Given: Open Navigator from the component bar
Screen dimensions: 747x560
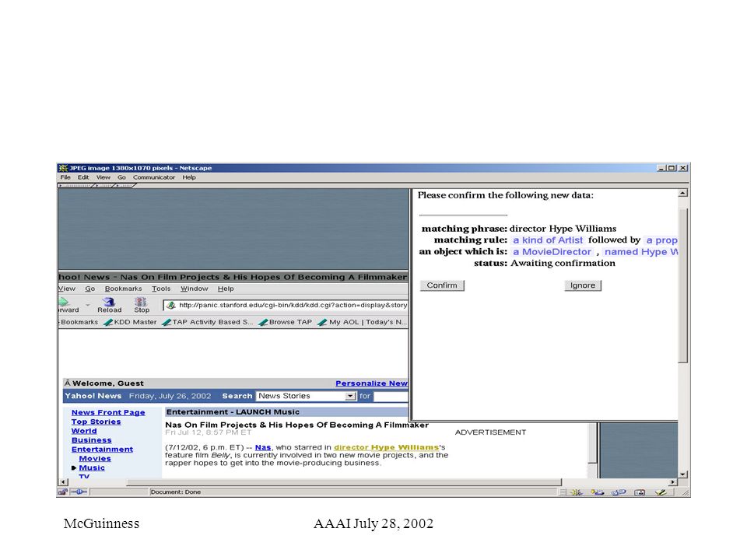Looking at the screenshot, I should [577, 492].
